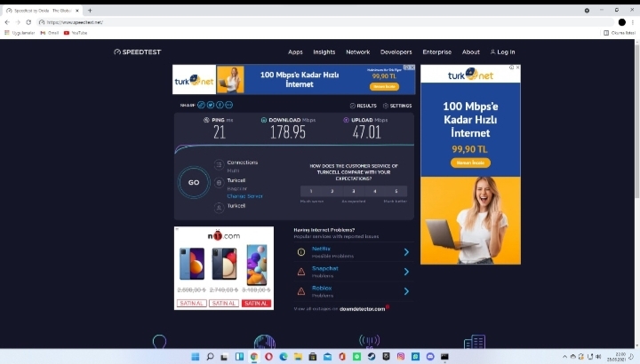The height and width of the screenshot is (364, 640).
Task: Share result on Facebook icon
Action: click(x=220, y=105)
